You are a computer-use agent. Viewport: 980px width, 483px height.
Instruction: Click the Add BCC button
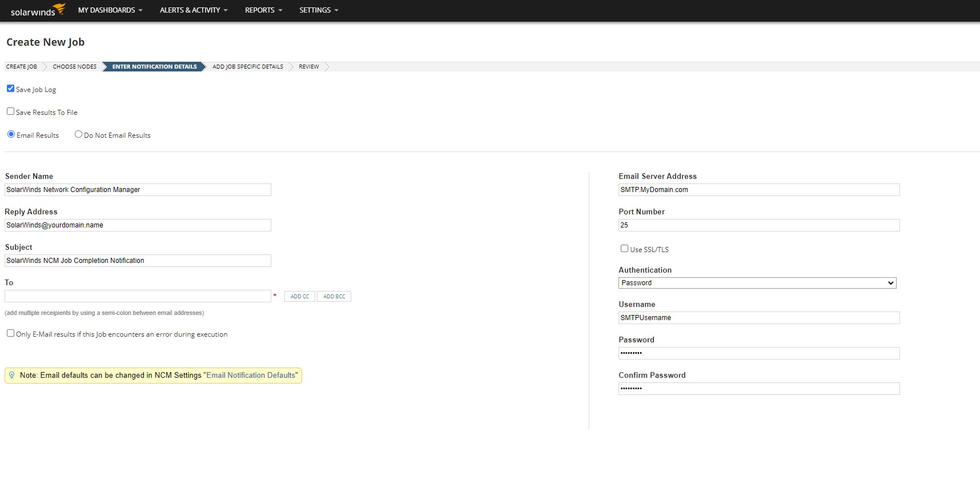click(334, 297)
